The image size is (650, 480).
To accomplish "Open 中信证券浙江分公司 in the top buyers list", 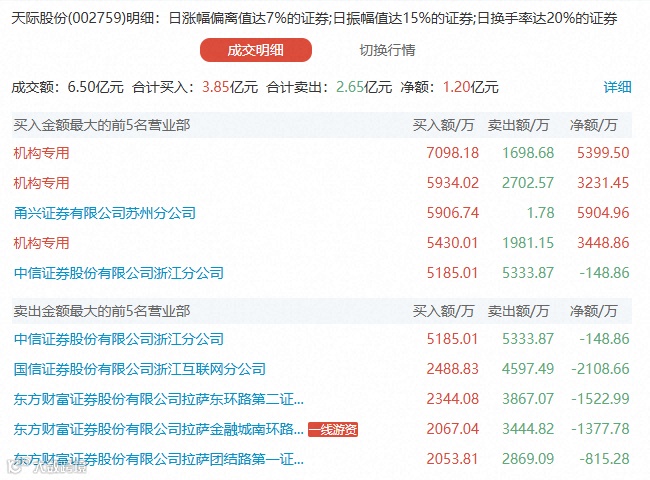I will tap(119, 273).
